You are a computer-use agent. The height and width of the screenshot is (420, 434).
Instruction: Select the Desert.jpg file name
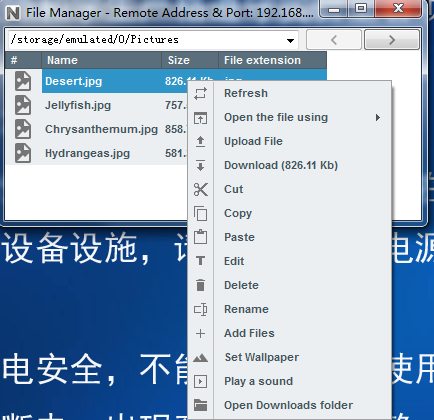(x=73, y=81)
